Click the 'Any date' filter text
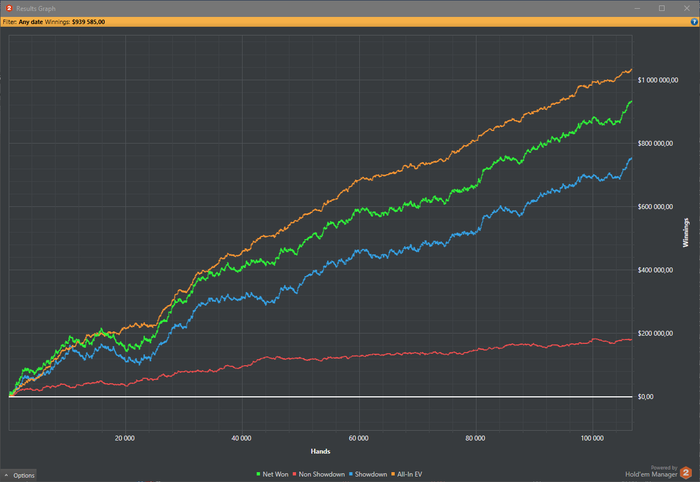The height and width of the screenshot is (482, 700). 31,22
